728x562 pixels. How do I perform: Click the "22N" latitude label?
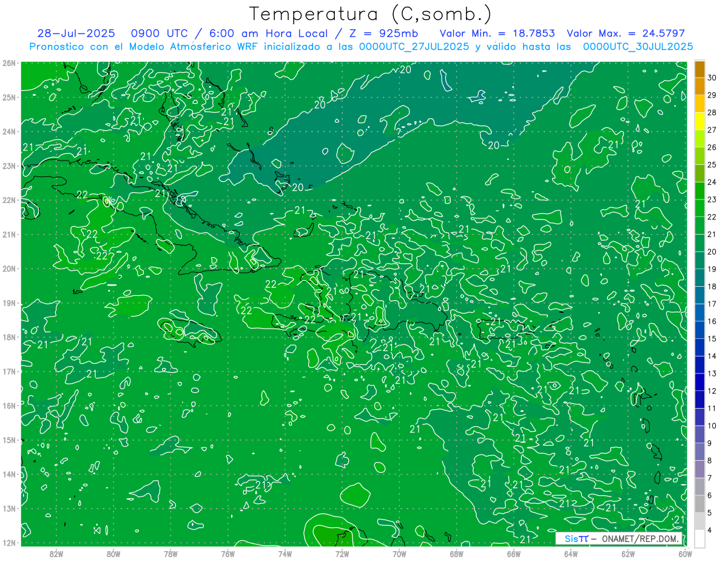pos(9,199)
